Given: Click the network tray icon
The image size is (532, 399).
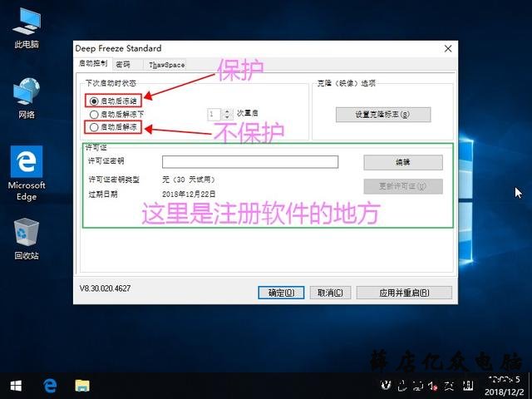Looking at the screenshot, I should pyautogui.click(x=418, y=385).
